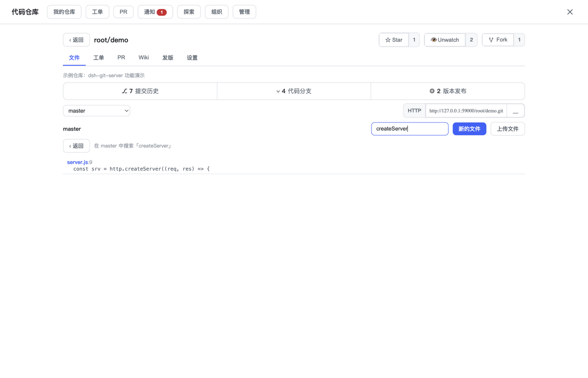Click the clone URL field
Screen dimensions: 588x378
point(466,111)
